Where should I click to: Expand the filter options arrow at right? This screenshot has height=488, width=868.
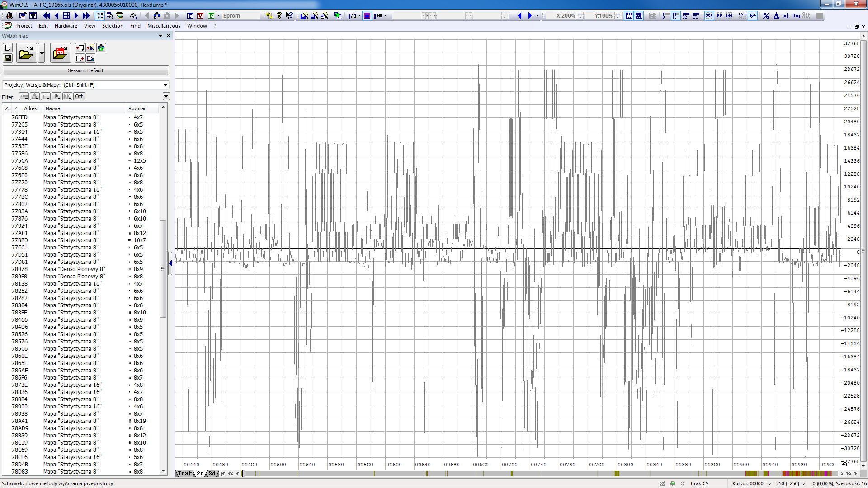click(x=166, y=96)
